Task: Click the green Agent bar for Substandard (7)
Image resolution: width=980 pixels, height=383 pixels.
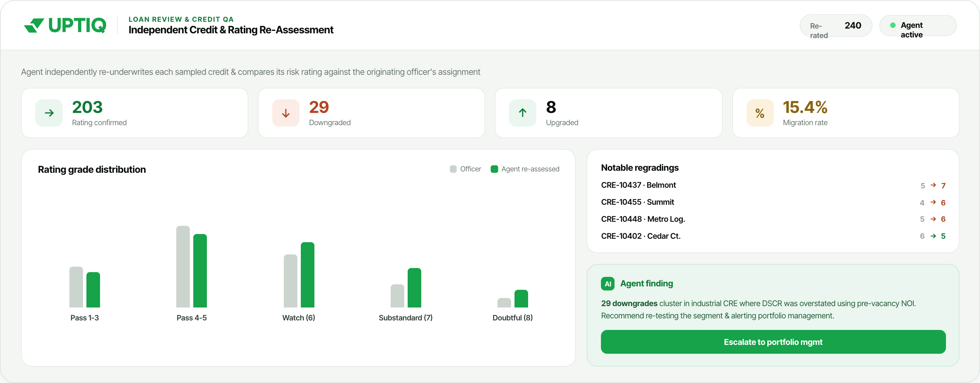Action: [414, 288]
